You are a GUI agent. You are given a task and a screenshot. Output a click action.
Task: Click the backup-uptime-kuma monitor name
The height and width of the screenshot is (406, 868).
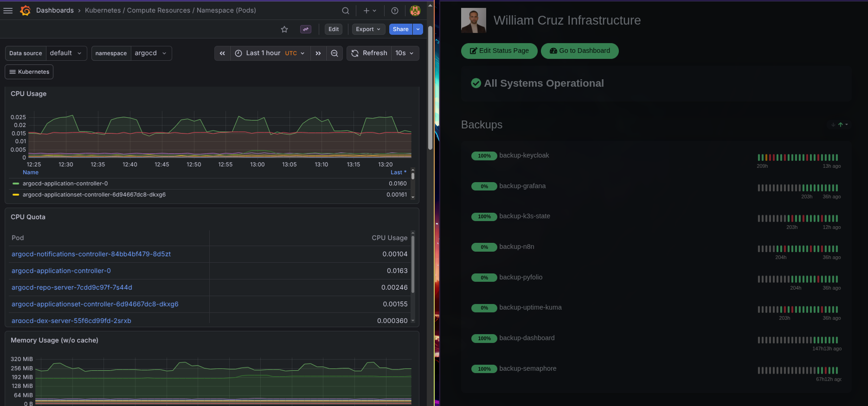click(x=531, y=307)
